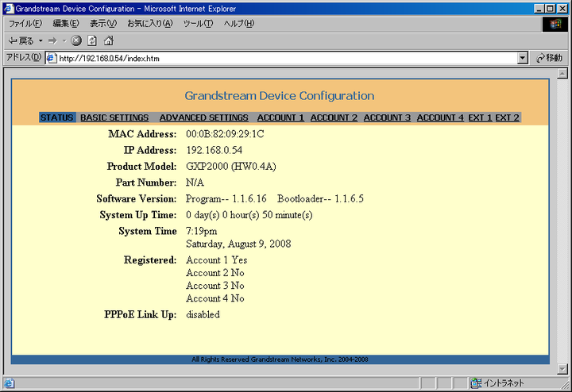Select the EXT 2 tab

pyautogui.click(x=507, y=117)
